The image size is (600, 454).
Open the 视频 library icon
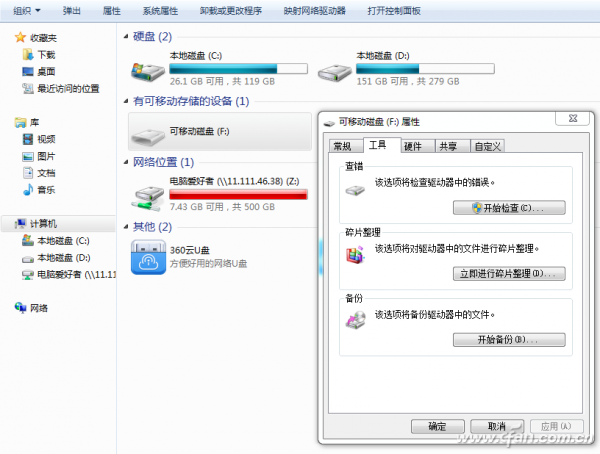(28, 139)
